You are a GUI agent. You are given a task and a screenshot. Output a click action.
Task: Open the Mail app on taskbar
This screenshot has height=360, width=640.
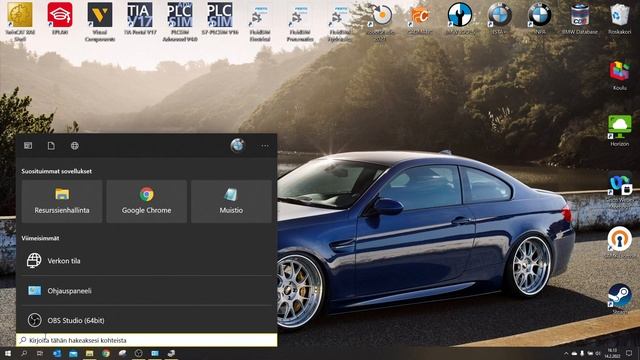click(73, 353)
